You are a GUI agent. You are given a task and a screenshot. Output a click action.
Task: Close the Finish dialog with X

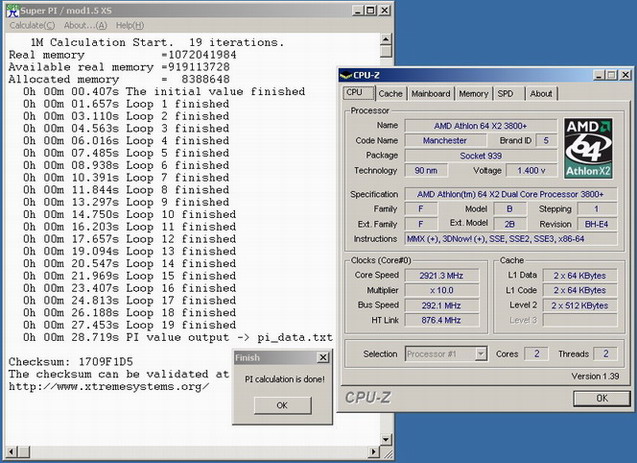click(x=323, y=357)
